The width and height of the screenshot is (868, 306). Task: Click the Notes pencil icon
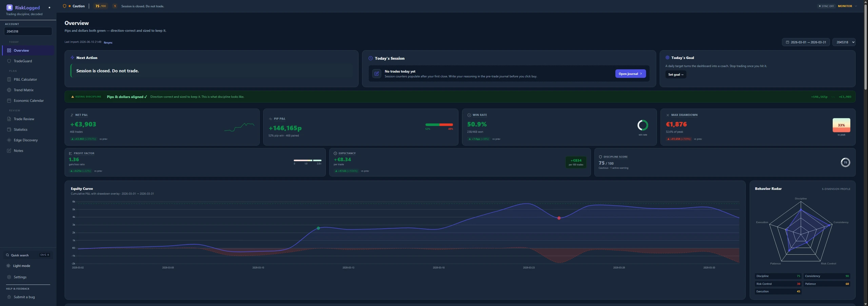[x=9, y=150]
